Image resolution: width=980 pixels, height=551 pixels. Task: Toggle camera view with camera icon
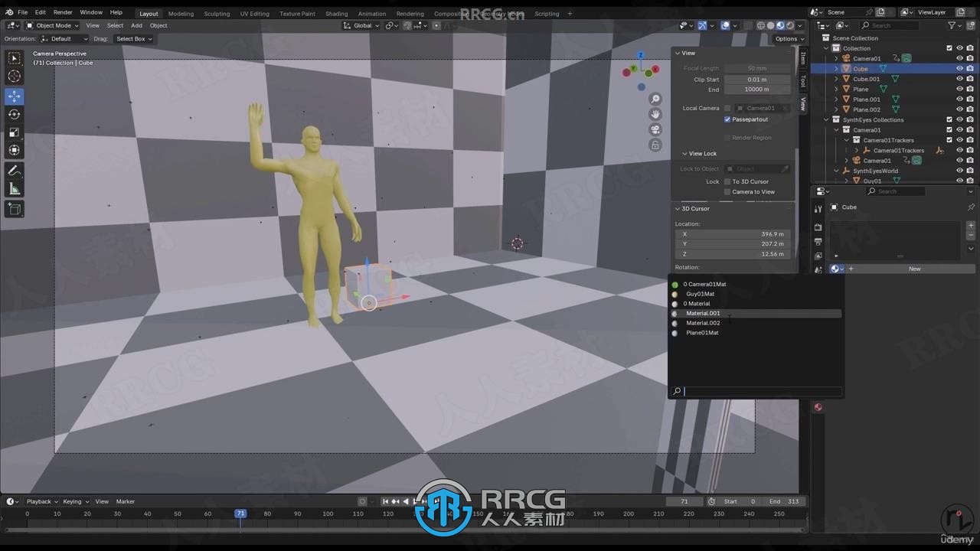coord(655,129)
